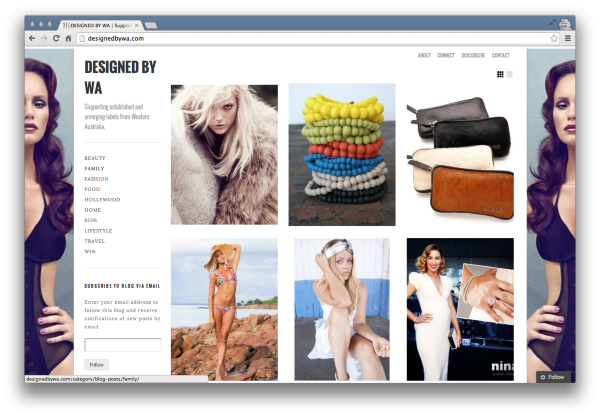Close the Designed by WA tab
This screenshot has height=417, width=600.
[137, 25]
